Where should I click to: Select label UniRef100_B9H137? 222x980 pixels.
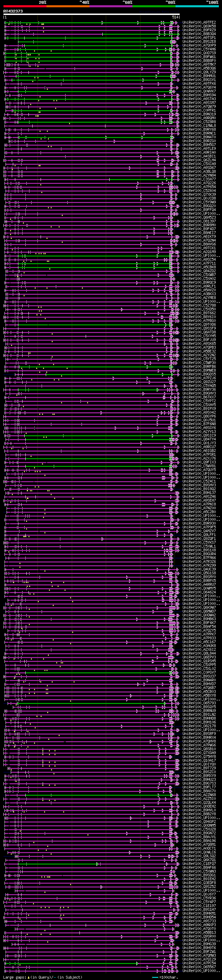(199, 493)
